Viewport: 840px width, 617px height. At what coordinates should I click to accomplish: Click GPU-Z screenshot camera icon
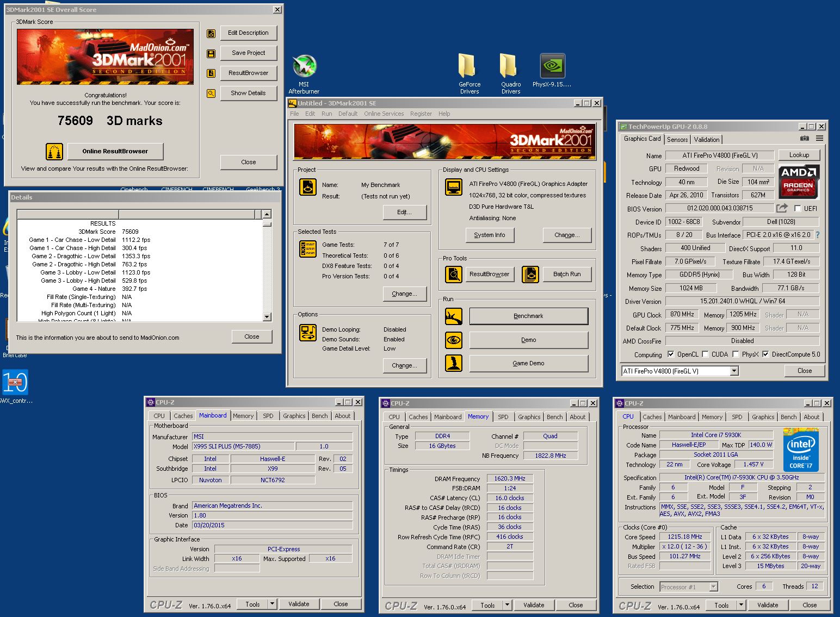click(805, 139)
